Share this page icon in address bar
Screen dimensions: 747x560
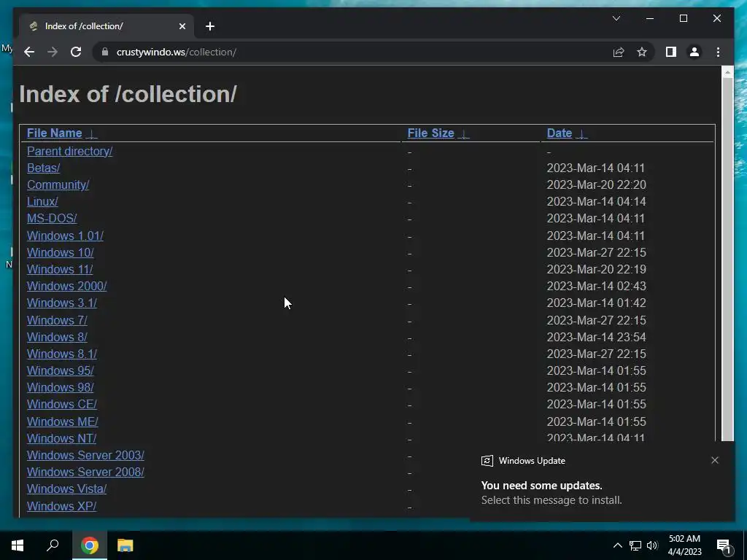(x=619, y=52)
